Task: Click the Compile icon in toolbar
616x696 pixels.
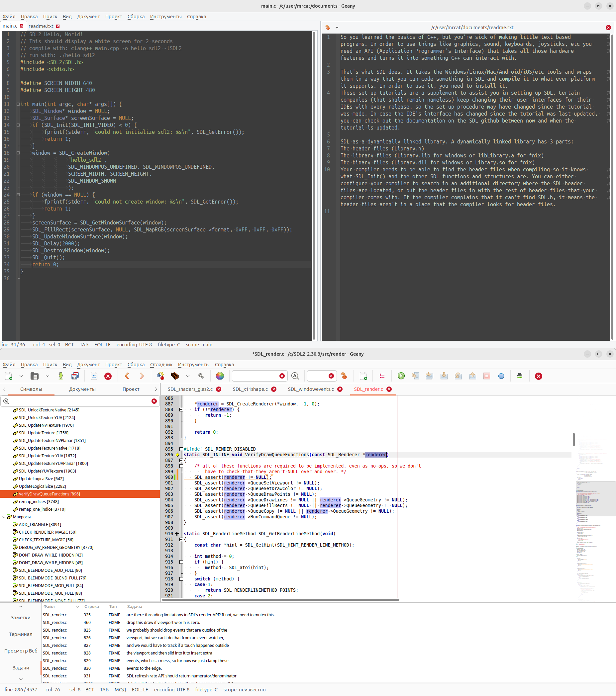Action: pos(160,376)
